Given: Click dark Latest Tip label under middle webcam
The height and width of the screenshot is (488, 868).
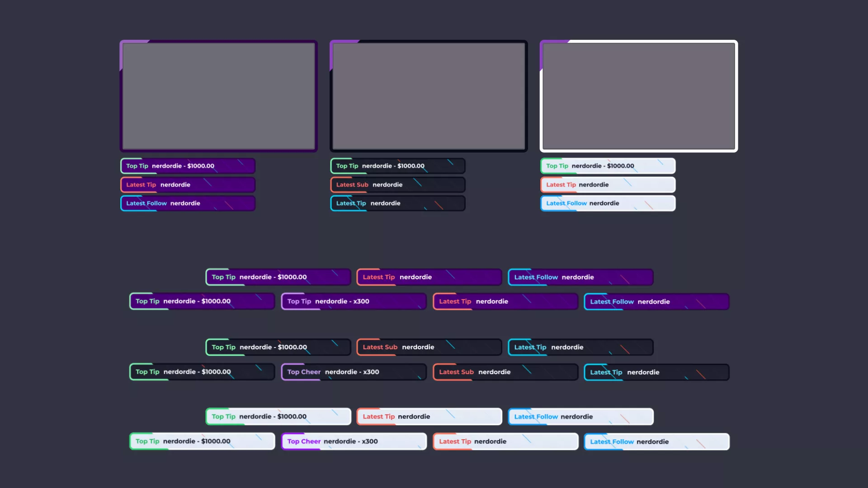Looking at the screenshot, I should [x=397, y=203].
